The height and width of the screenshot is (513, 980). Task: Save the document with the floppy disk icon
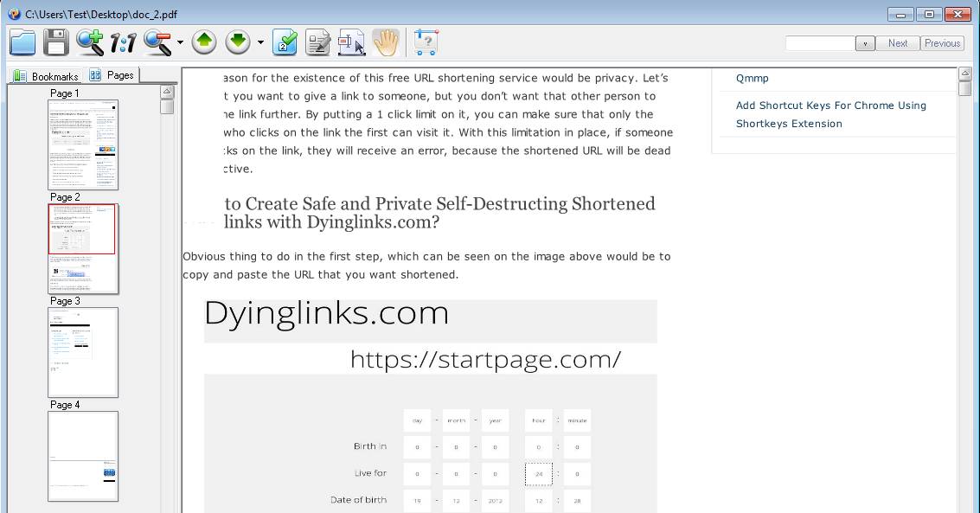click(x=56, y=42)
